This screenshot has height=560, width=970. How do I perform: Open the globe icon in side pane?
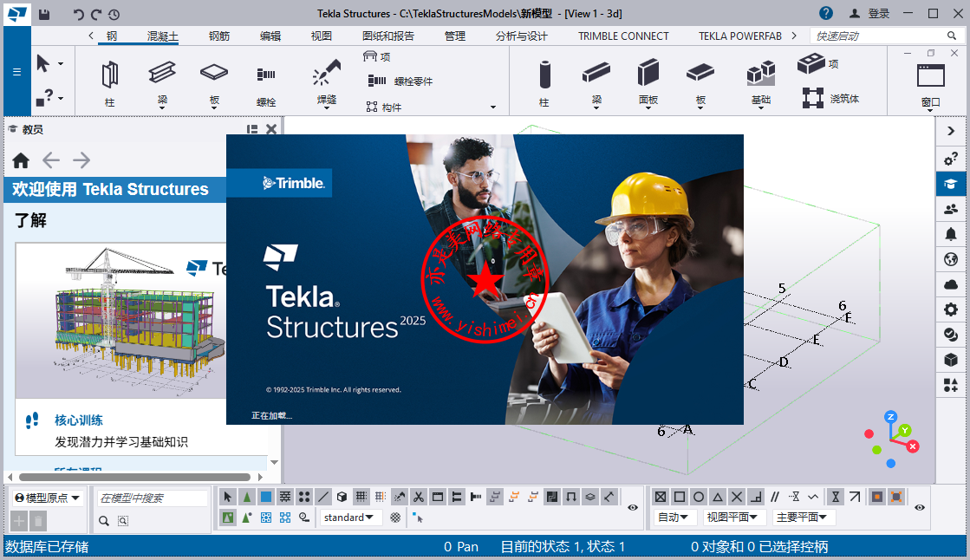pos(951,259)
